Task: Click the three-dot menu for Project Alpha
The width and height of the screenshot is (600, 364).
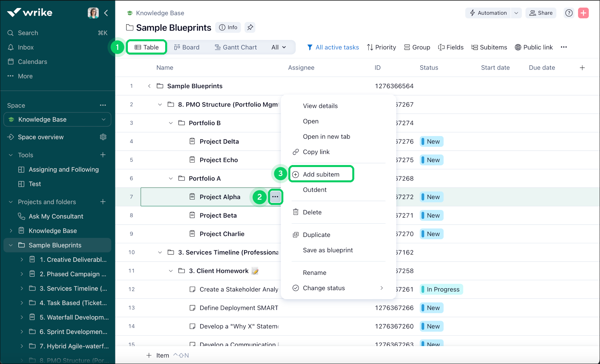Action: click(x=275, y=197)
